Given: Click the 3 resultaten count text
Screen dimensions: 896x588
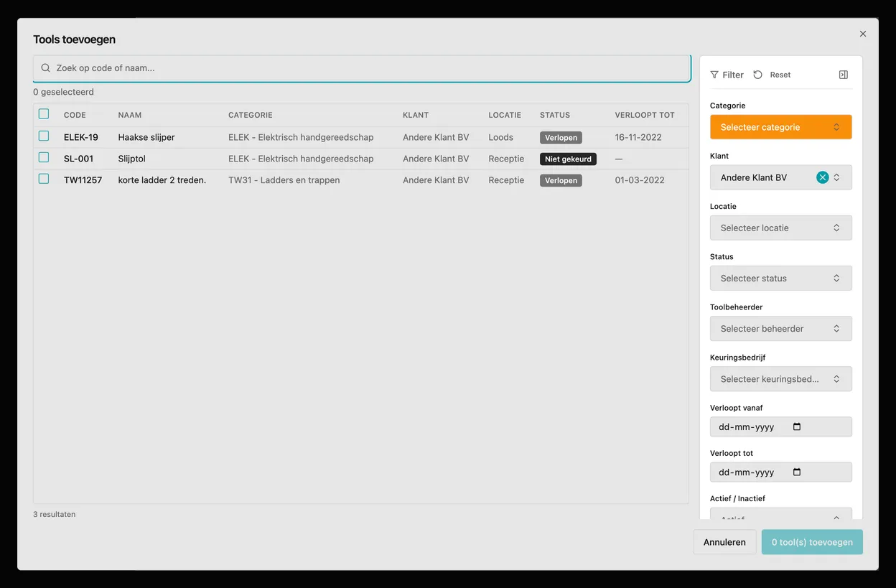Looking at the screenshot, I should pos(55,514).
